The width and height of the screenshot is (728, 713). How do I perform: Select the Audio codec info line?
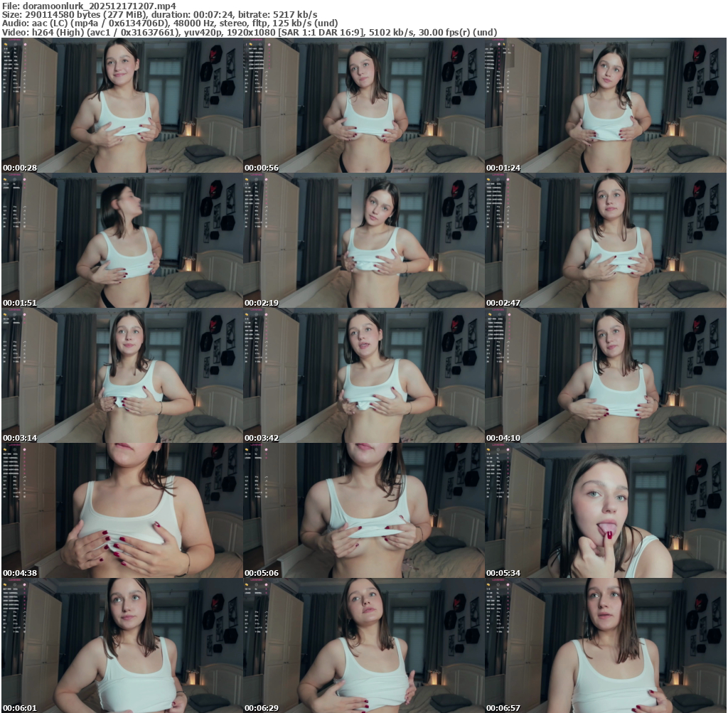[x=169, y=23]
